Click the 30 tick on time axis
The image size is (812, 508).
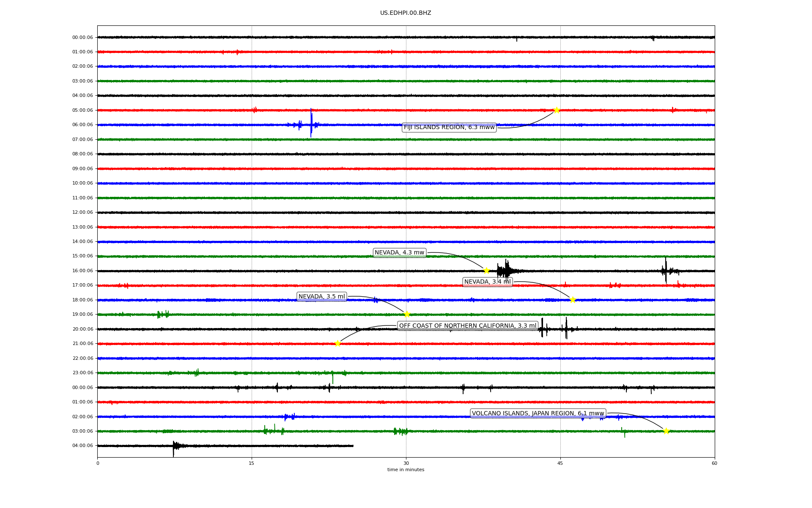[x=406, y=463]
